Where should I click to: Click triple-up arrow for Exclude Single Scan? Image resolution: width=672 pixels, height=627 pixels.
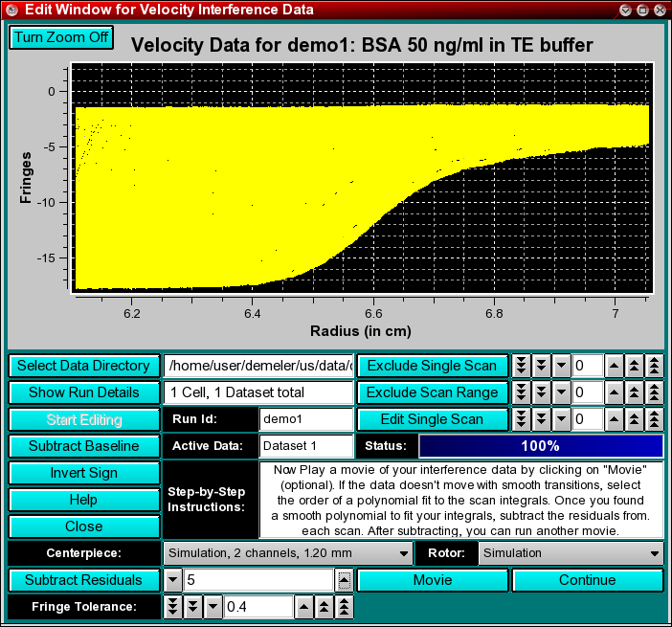click(654, 366)
